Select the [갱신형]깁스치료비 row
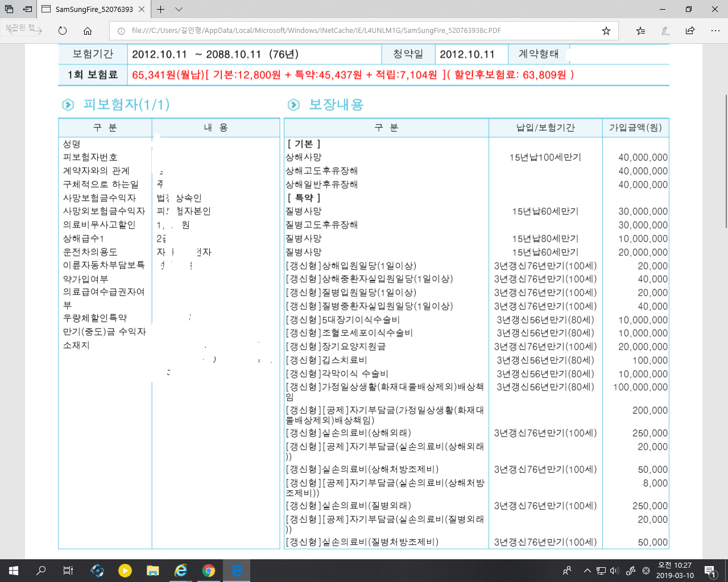This screenshot has height=582, width=728. click(x=477, y=360)
